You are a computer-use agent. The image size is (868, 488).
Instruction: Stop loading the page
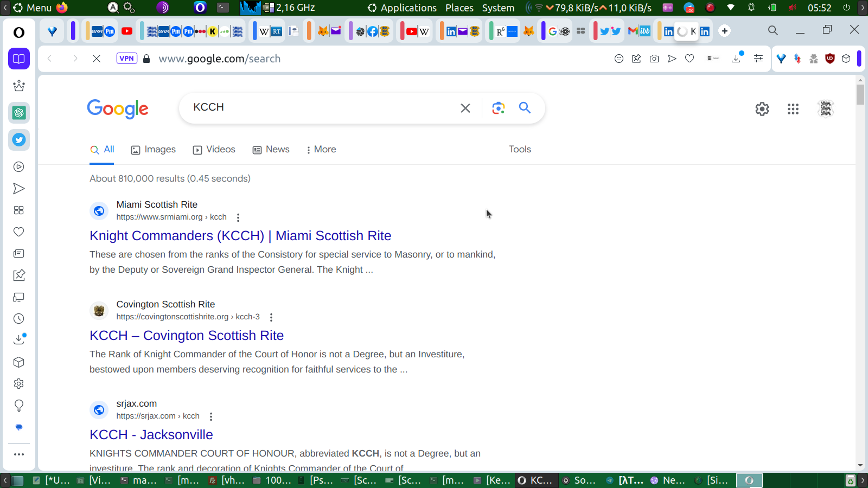click(x=97, y=59)
